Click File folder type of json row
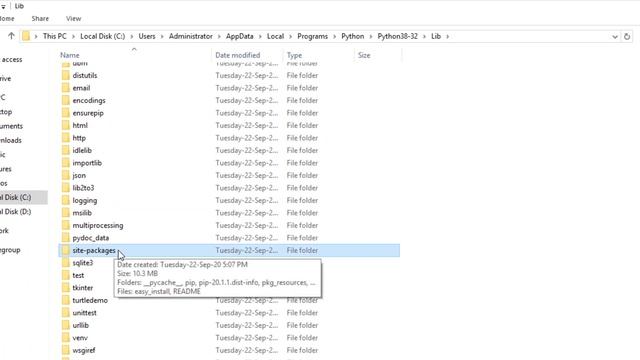This screenshot has width=640, height=360. coord(302,176)
